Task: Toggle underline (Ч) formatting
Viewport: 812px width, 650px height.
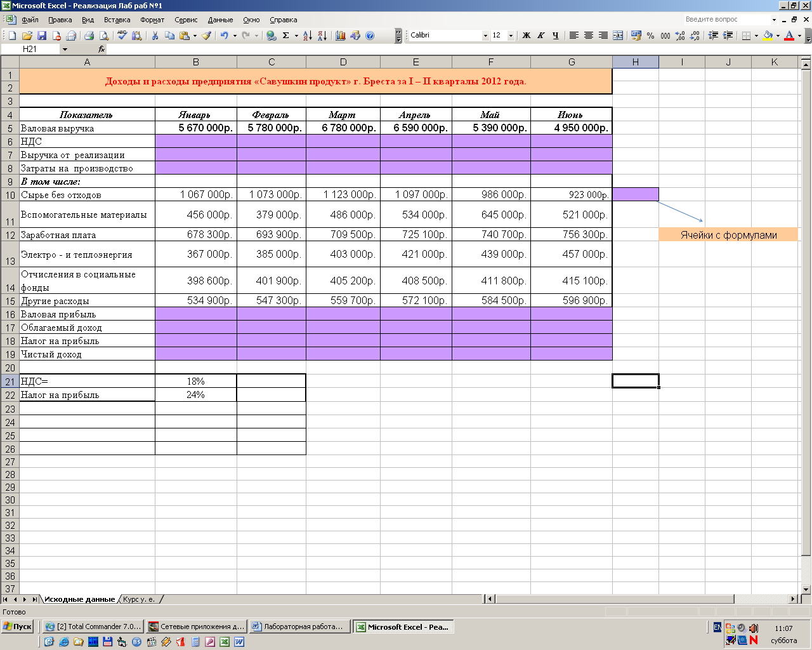Action: coord(556,36)
